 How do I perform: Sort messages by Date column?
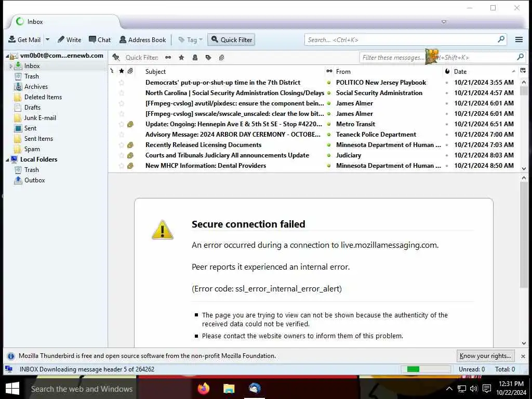point(485,71)
